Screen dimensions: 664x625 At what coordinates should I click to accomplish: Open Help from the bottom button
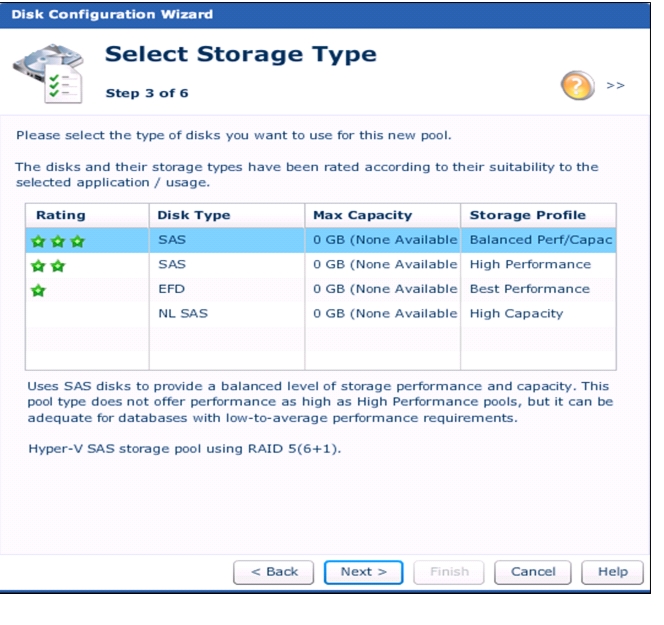(x=612, y=572)
